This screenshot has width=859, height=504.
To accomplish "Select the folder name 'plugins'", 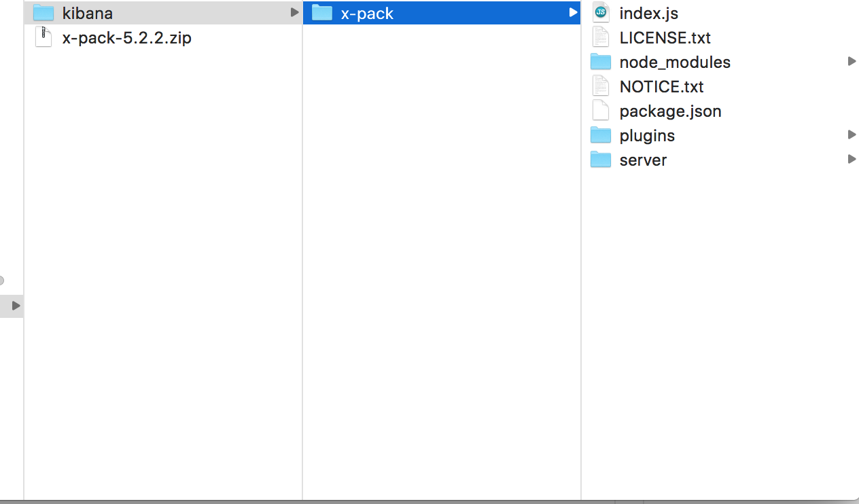I will (x=647, y=136).
